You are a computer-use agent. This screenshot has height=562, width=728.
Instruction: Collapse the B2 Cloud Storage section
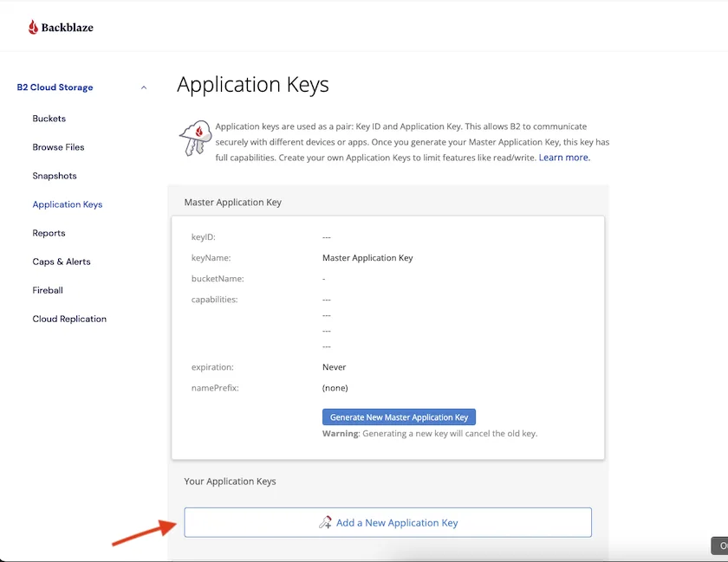(x=143, y=87)
